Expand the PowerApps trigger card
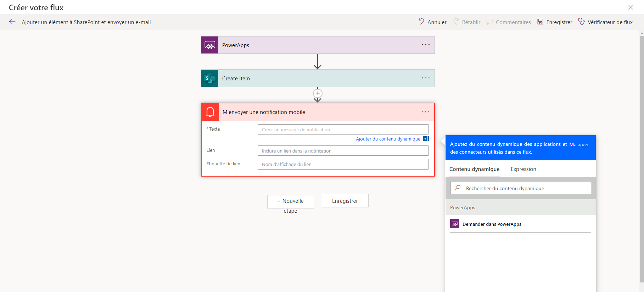 (318, 45)
